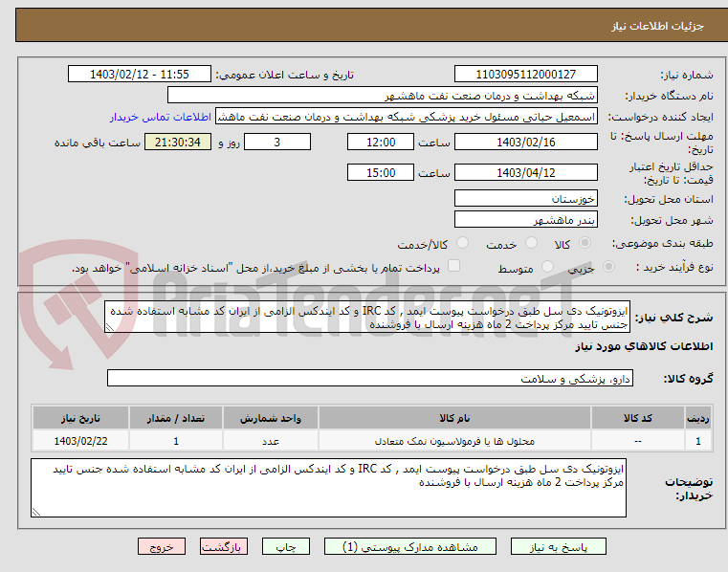Viewport: 728px width, 572px height.
Task: Click the remaining days field showing 3
Action: (277, 142)
